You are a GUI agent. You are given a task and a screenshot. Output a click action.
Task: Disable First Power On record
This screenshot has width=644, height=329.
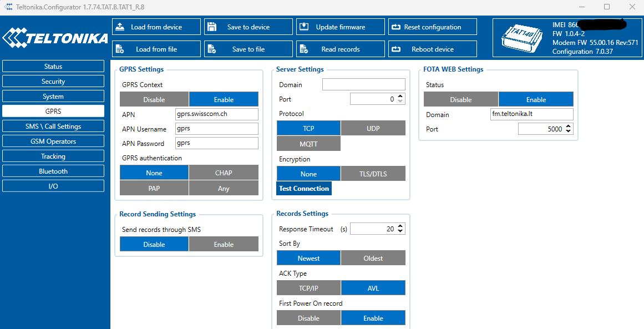308,318
